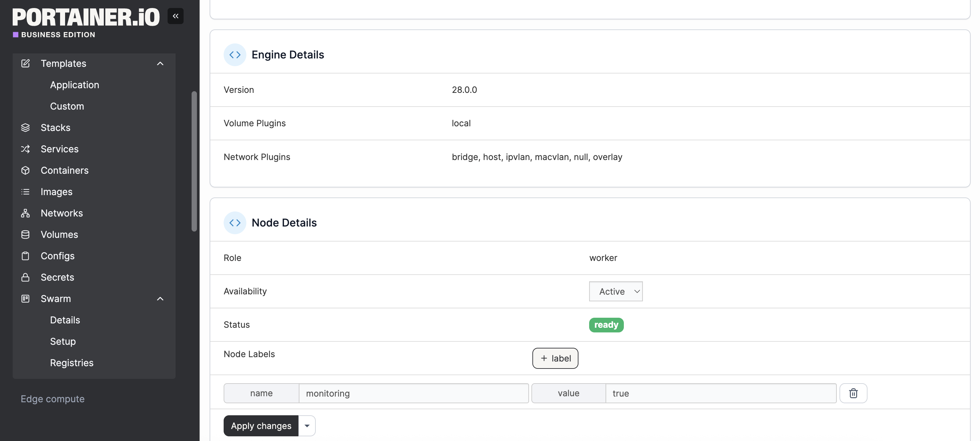
Task: Click the sidebar vertical scrollbar
Action: point(194,161)
